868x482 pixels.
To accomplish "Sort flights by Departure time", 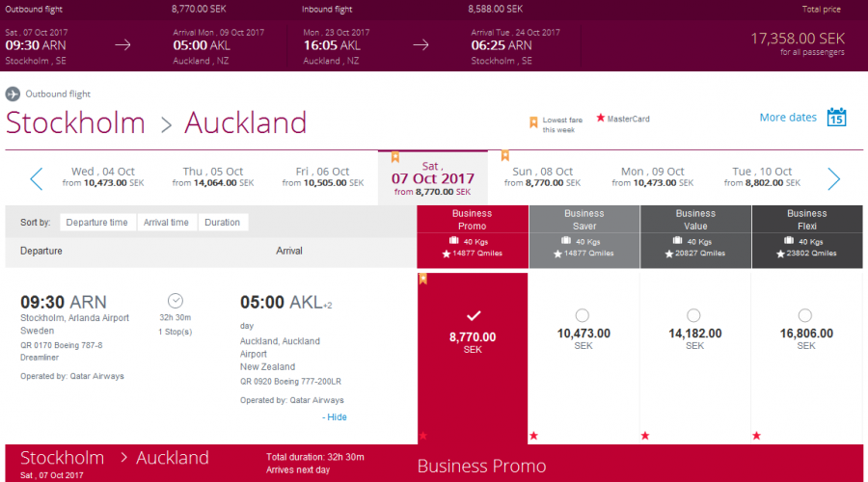I will click(x=96, y=223).
